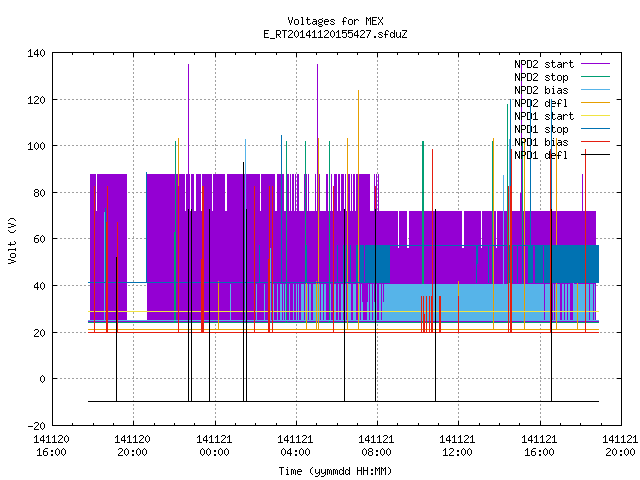This screenshot has width=640, height=480.
Task: Click the x-axis tick '141120 16:00'
Action: tap(51, 446)
